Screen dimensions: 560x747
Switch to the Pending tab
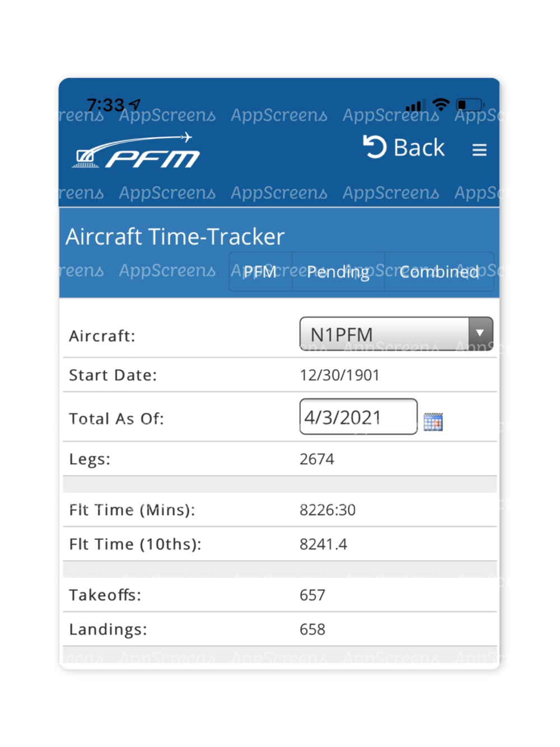tap(338, 272)
